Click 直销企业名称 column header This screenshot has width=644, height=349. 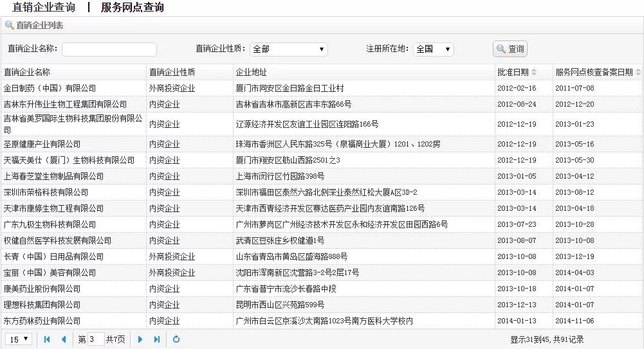27,72
